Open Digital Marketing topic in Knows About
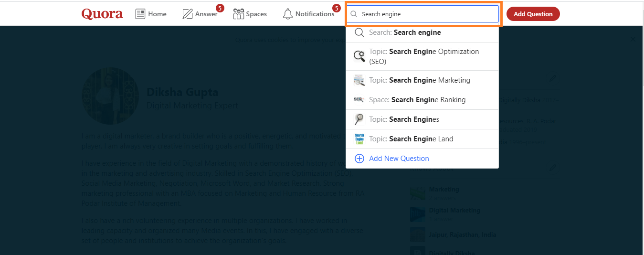 click(454, 210)
